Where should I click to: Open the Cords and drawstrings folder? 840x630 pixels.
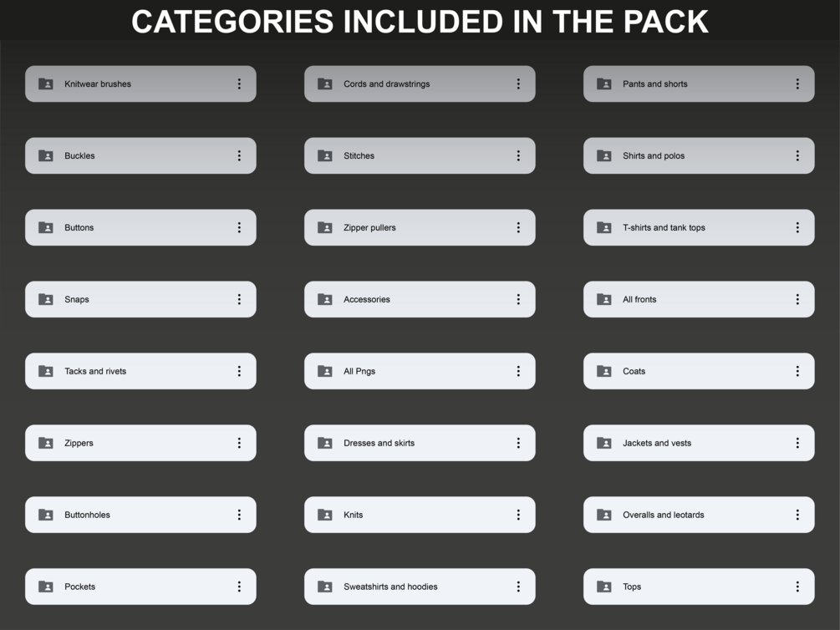click(420, 84)
